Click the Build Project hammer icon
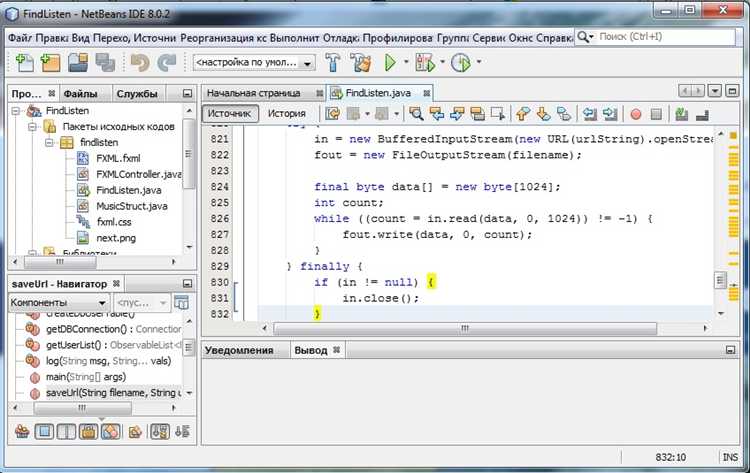Viewport: 750px width, 473px height. point(334,62)
